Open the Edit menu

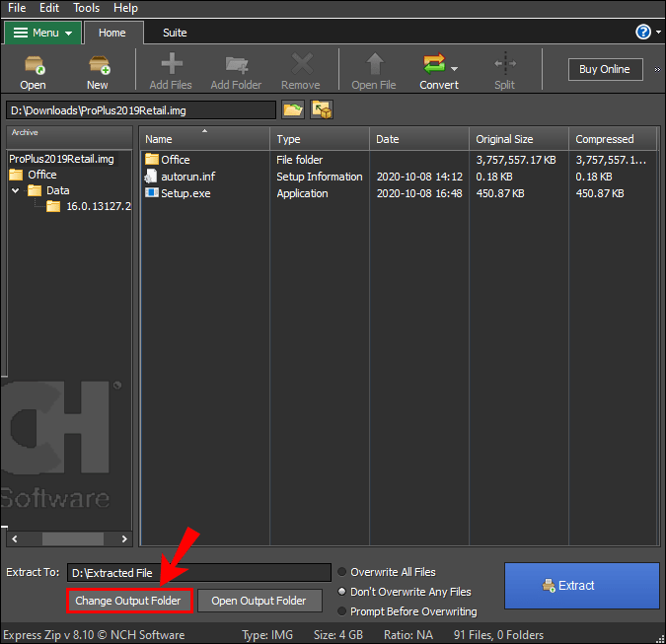[49, 8]
